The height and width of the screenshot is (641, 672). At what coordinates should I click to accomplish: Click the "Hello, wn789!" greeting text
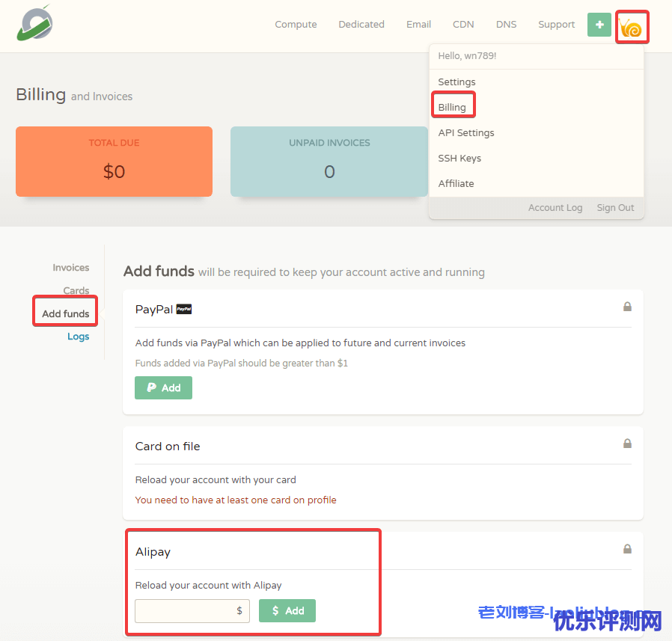click(467, 55)
